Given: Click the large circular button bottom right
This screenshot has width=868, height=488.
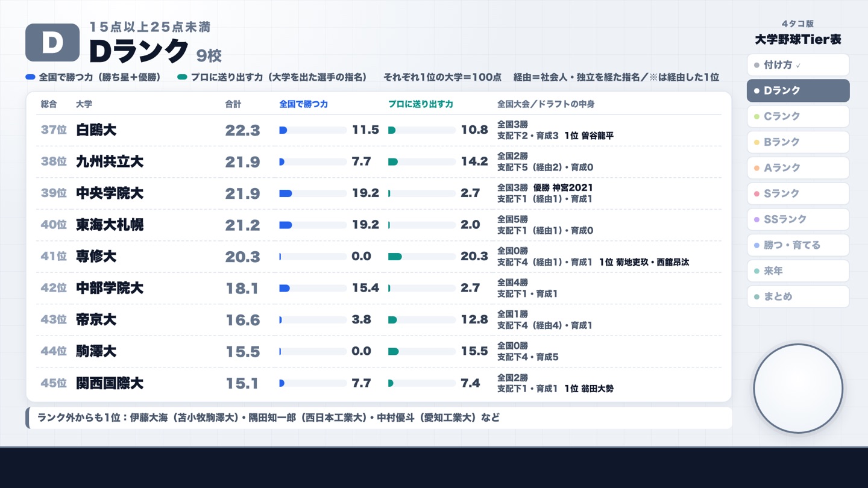Looking at the screenshot, I should pyautogui.click(x=798, y=389).
